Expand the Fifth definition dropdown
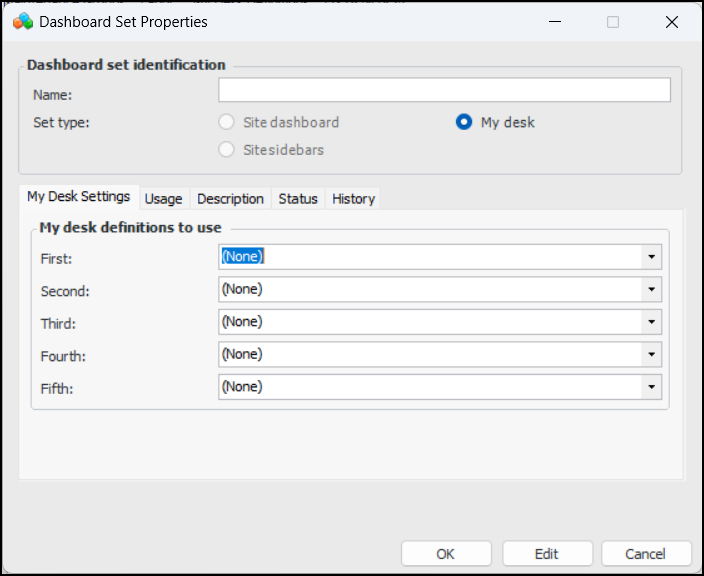This screenshot has height=576, width=704. pyautogui.click(x=652, y=387)
